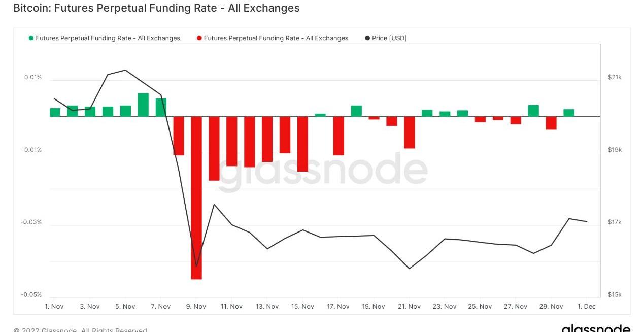Click the green bar for 28 Nov
Viewport: 644px width, 332px height.
pyautogui.click(x=533, y=111)
